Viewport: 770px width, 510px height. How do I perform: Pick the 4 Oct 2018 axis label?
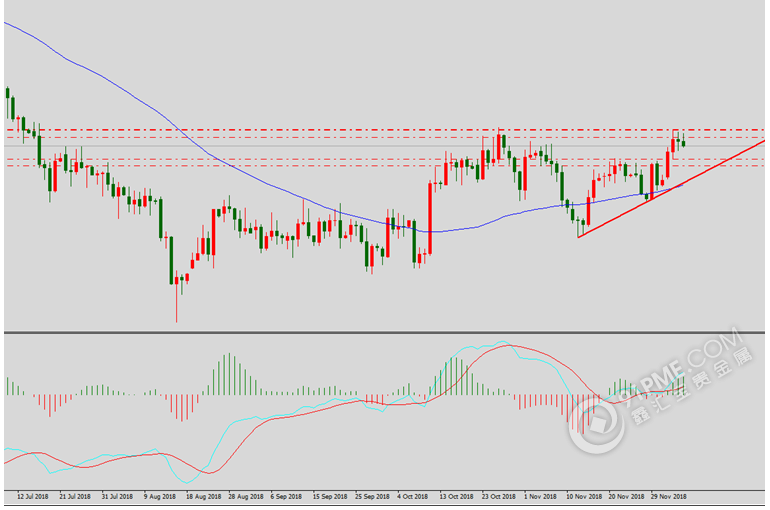[412, 496]
